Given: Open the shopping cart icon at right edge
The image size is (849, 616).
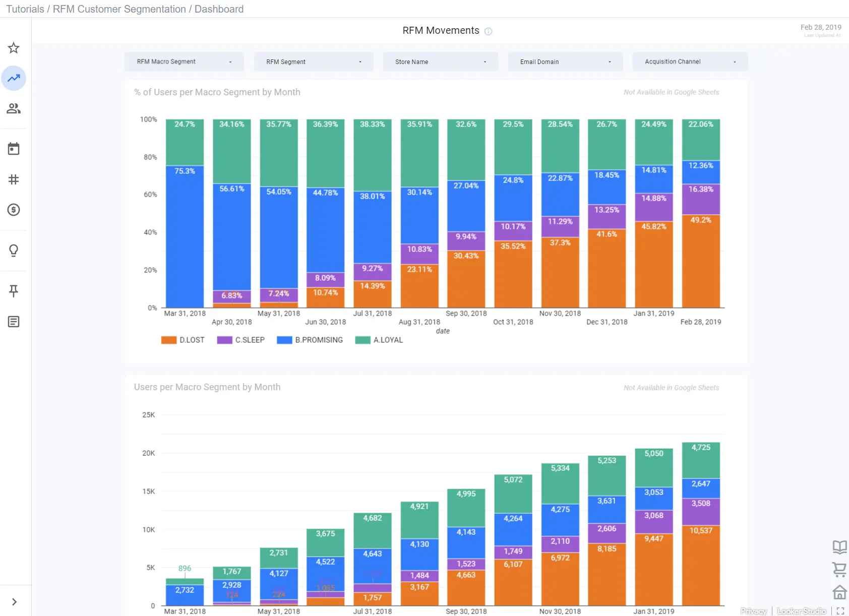Looking at the screenshot, I should click(839, 570).
